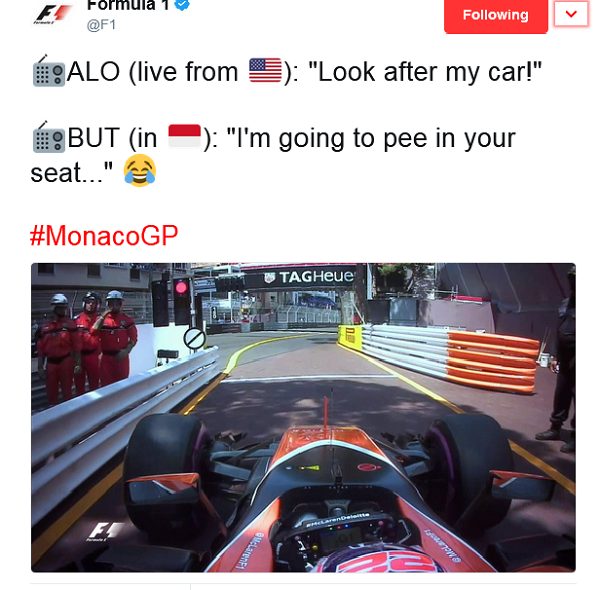
Task: Toggle the red Following button
Action: (496, 15)
